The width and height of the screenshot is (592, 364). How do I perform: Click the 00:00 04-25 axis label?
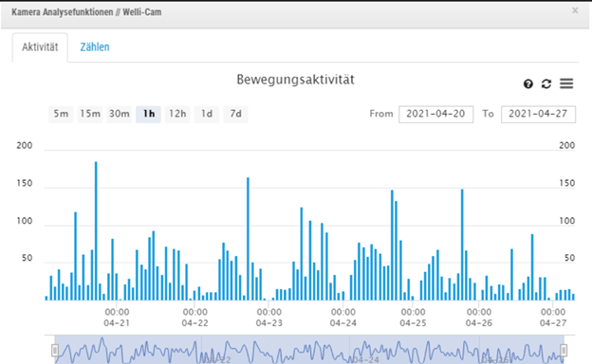[x=413, y=318]
